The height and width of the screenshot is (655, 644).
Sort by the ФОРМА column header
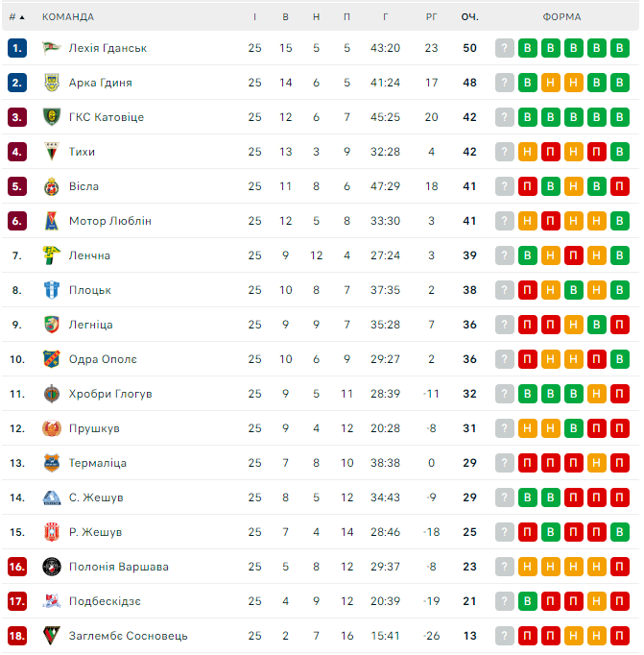561,17
